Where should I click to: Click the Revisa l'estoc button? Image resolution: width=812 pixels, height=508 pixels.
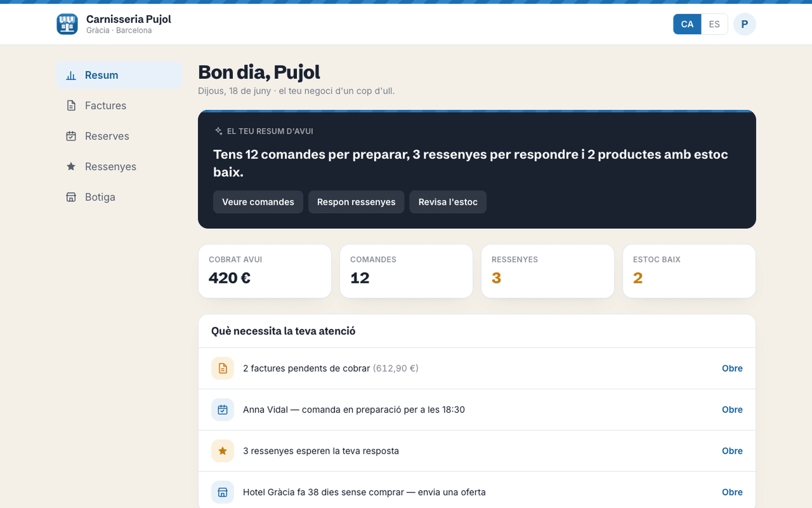pos(448,202)
